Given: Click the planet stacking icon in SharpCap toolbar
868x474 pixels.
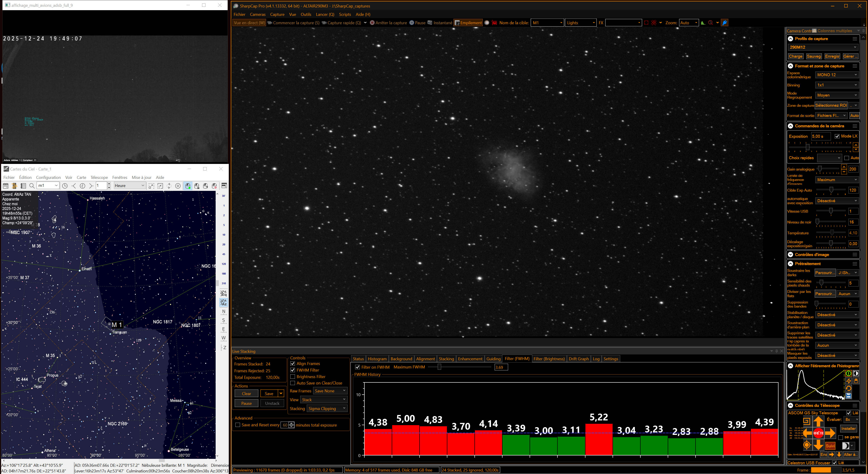Looking at the screenshot, I should pos(487,23).
